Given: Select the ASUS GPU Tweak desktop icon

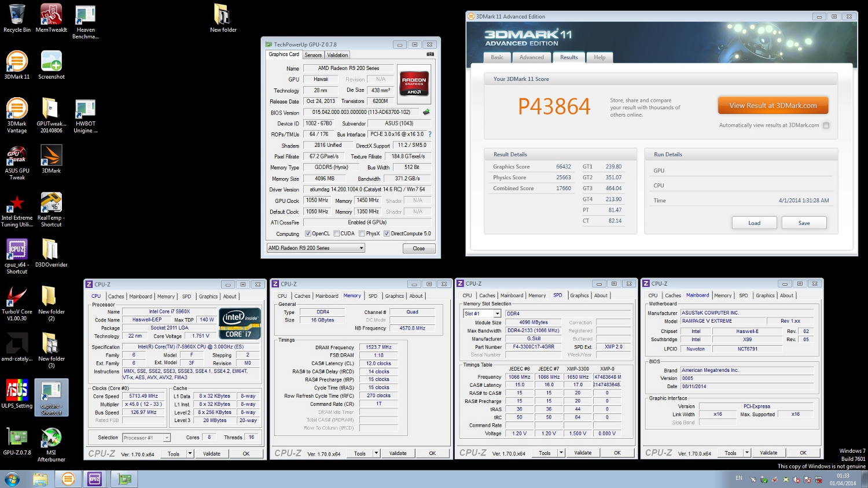Looking at the screenshot, I should (x=17, y=162).
